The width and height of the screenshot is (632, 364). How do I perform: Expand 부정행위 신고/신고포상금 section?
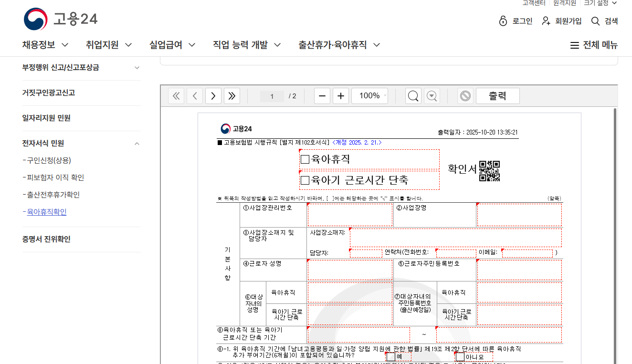[81, 68]
